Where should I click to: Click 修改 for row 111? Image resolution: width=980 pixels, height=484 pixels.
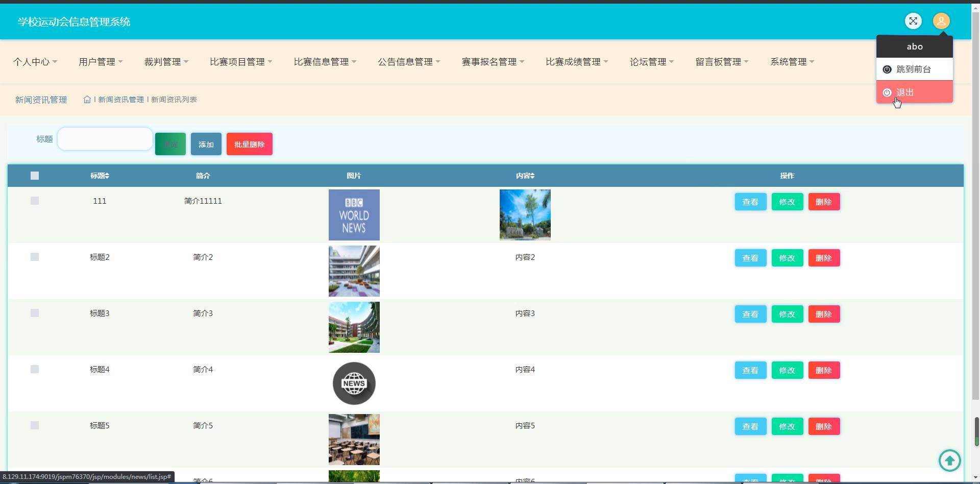coord(787,202)
